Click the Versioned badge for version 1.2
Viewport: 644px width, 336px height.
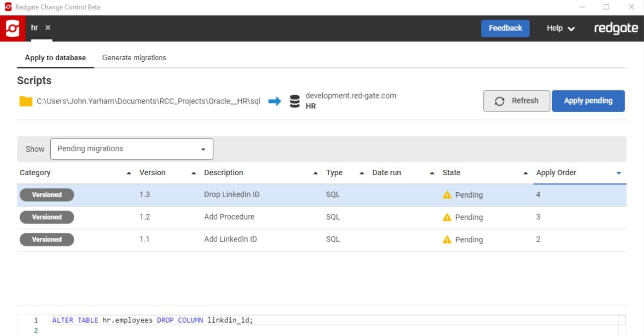[x=47, y=217]
